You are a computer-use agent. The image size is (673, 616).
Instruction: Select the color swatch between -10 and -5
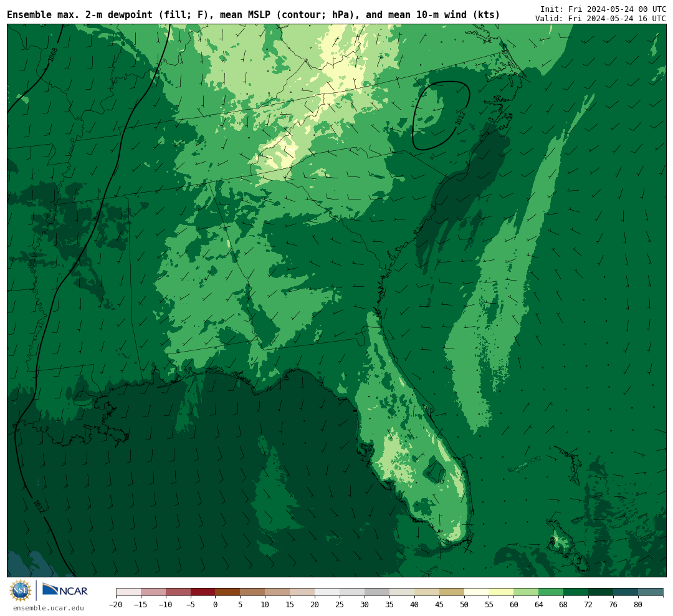(x=178, y=592)
